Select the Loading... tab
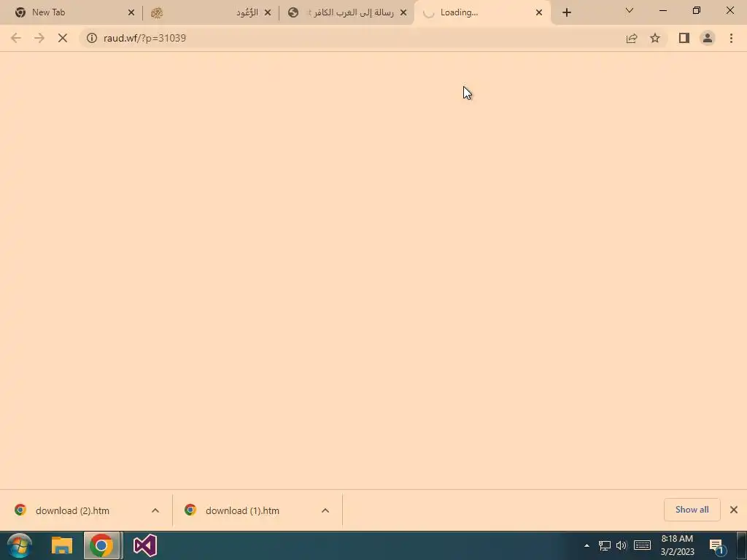This screenshot has height=560, width=747. pos(482,12)
